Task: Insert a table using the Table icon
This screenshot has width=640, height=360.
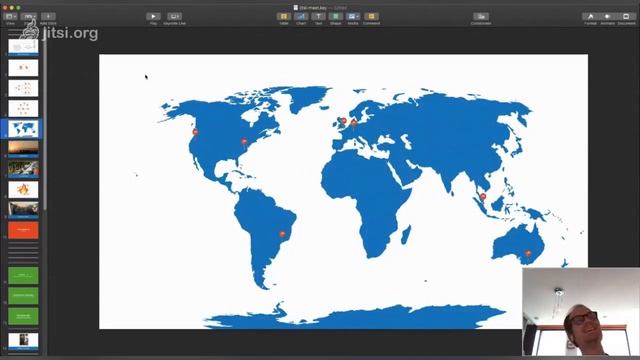Action: tap(284, 16)
